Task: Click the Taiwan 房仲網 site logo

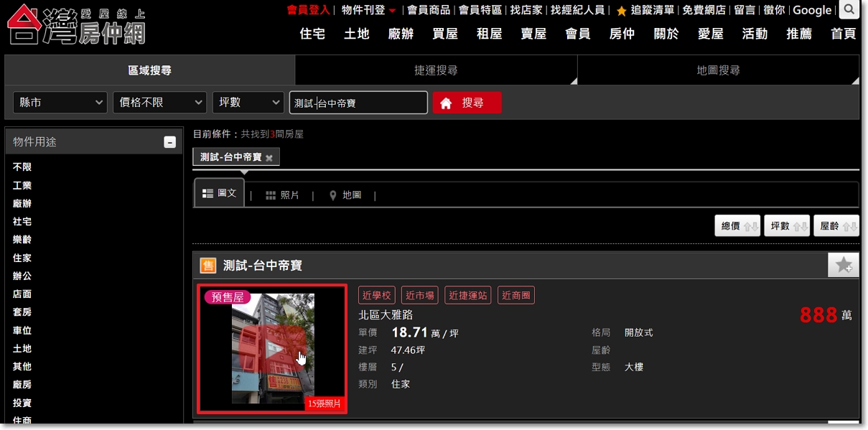Action: (x=75, y=24)
